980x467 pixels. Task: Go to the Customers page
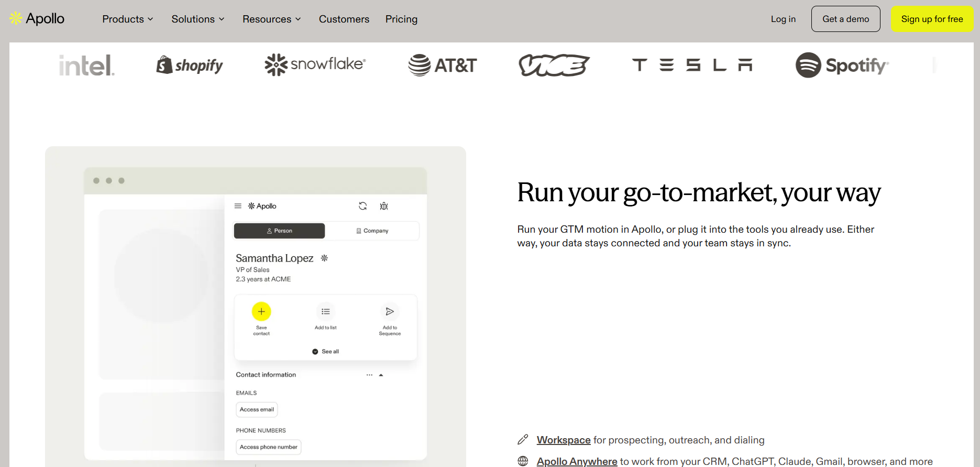344,19
